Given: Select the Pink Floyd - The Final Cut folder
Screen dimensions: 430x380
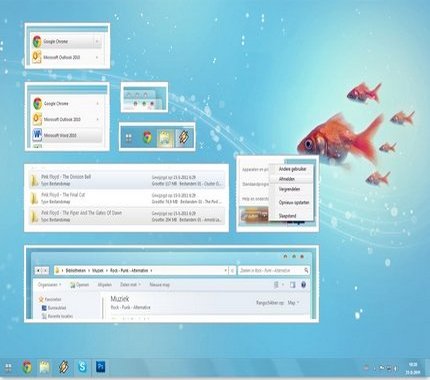Looking at the screenshot, I should [x=127, y=198].
